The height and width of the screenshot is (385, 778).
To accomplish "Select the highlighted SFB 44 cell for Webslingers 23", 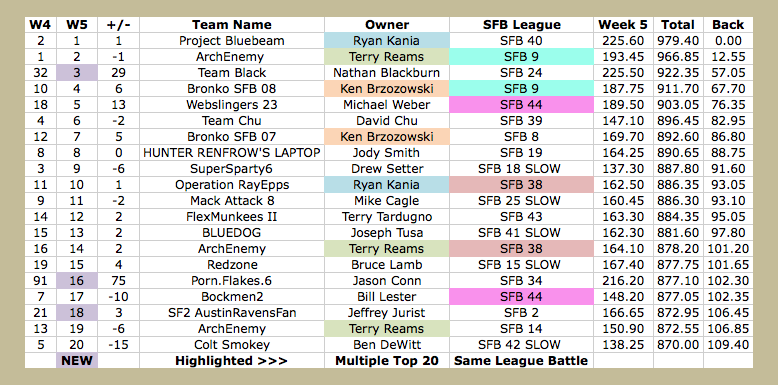I will tap(521, 105).
